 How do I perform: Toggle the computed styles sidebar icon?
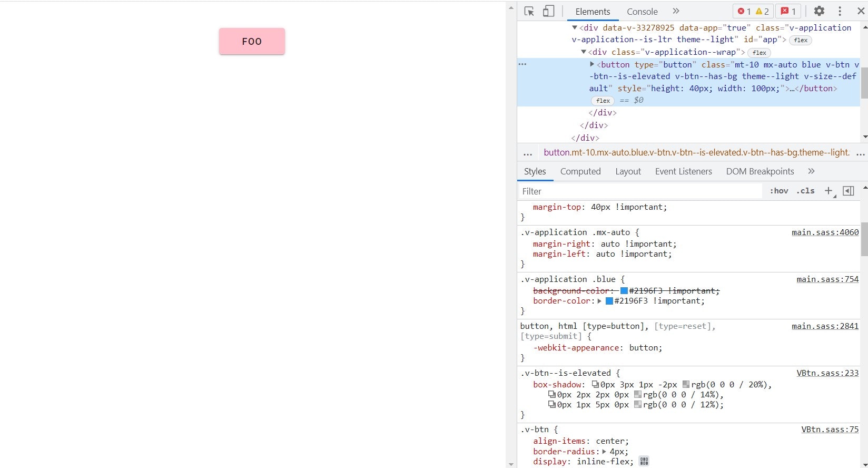click(849, 191)
